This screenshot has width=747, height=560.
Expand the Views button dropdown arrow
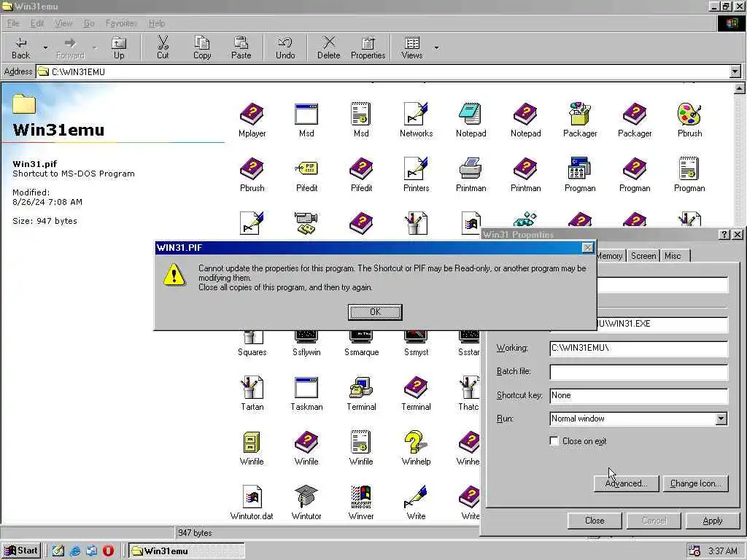(x=436, y=47)
